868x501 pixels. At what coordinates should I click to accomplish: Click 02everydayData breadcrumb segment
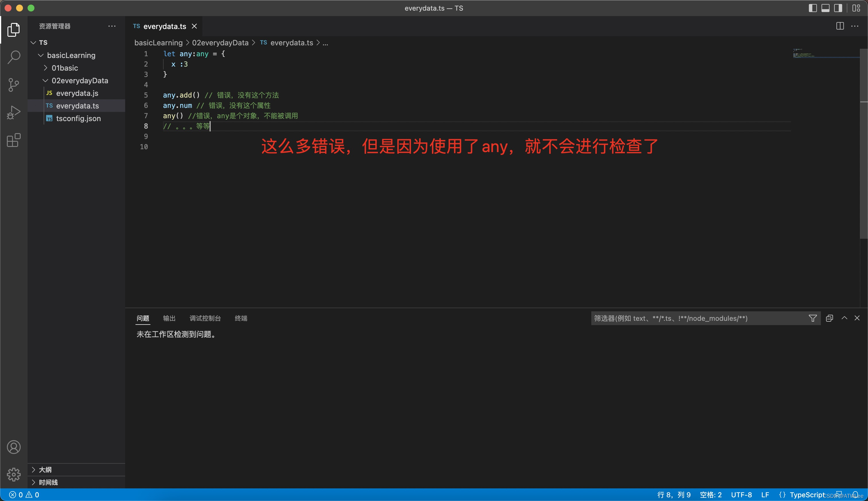pos(220,43)
